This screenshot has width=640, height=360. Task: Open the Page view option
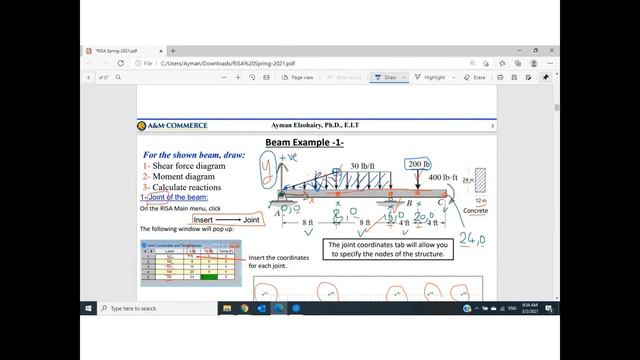[x=298, y=77]
